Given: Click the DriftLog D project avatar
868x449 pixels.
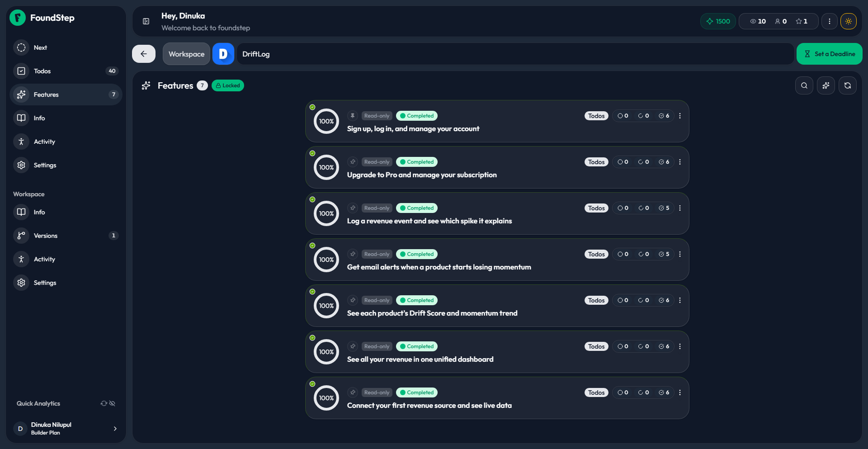Looking at the screenshot, I should tap(223, 54).
